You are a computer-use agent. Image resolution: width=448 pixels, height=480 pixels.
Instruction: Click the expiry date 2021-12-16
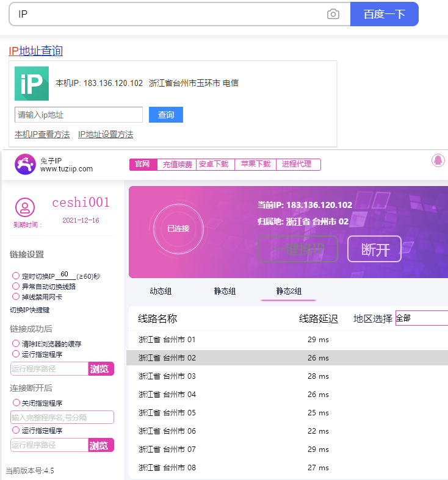click(x=81, y=220)
